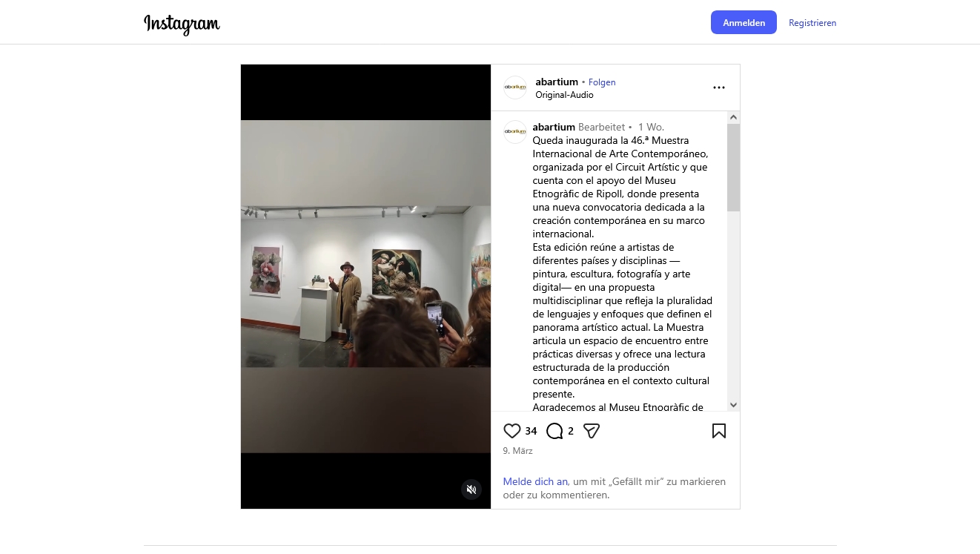Screen dimensions: 980x554
Task: Click the 'Melde dich an' login link
Action: [x=536, y=481]
